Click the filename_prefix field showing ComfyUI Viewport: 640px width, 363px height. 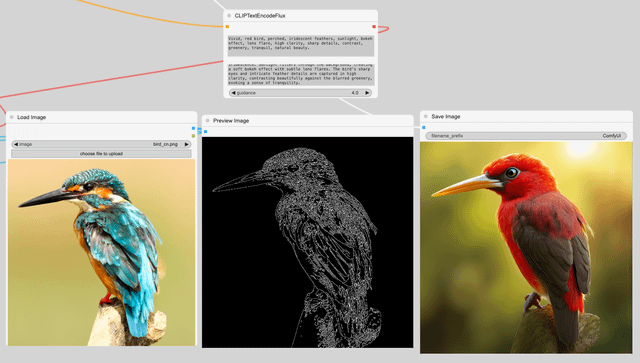click(526, 136)
